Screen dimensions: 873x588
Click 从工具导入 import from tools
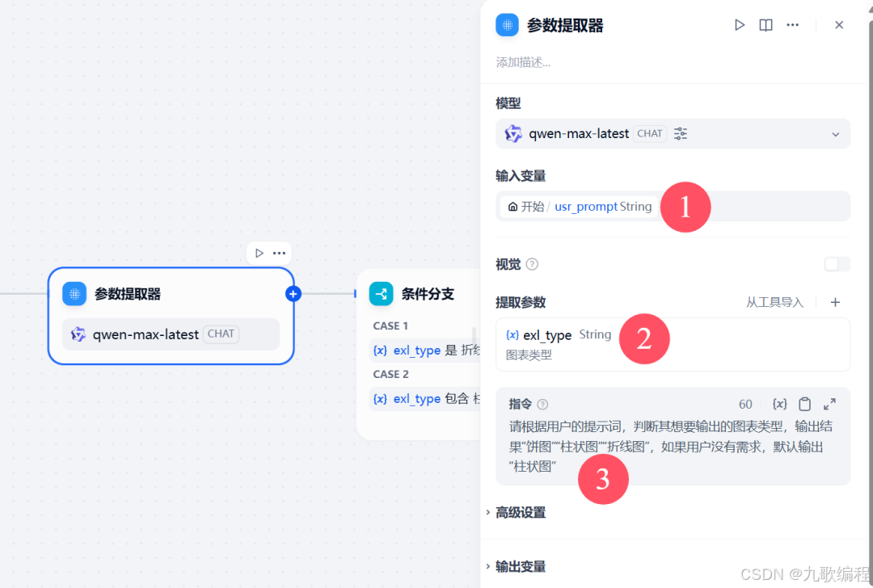774,302
